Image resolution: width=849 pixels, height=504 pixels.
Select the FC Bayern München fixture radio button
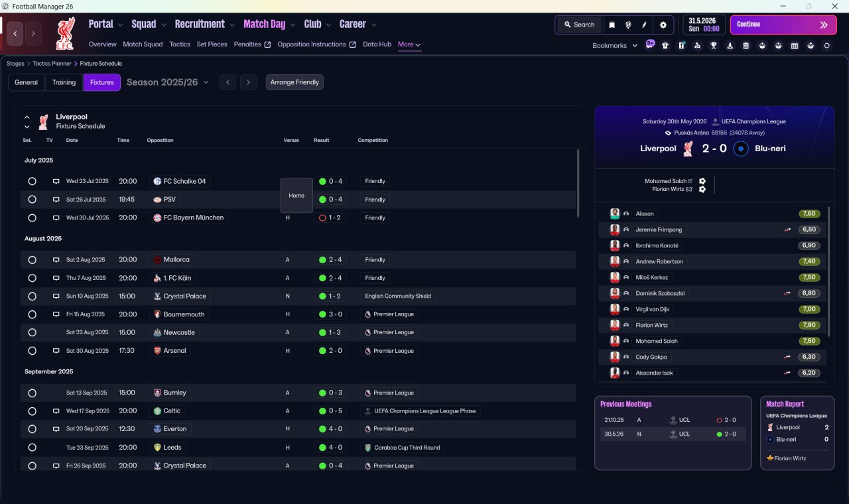(32, 218)
